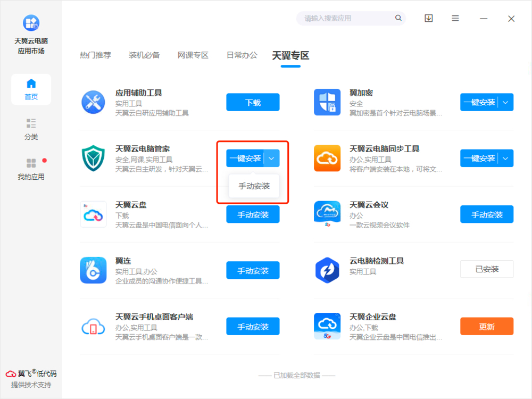Switch to the 网课专区 tab

point(193,55)
